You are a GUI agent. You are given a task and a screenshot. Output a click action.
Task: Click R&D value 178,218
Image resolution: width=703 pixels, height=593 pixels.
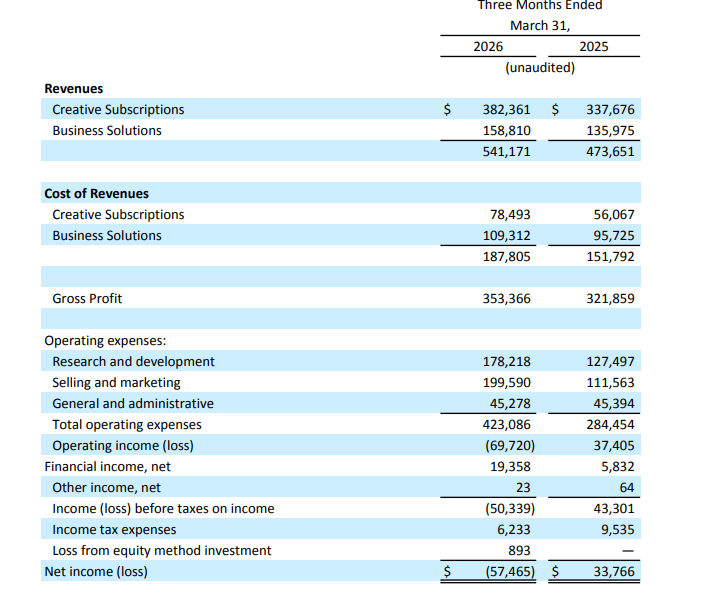point(506,362)
